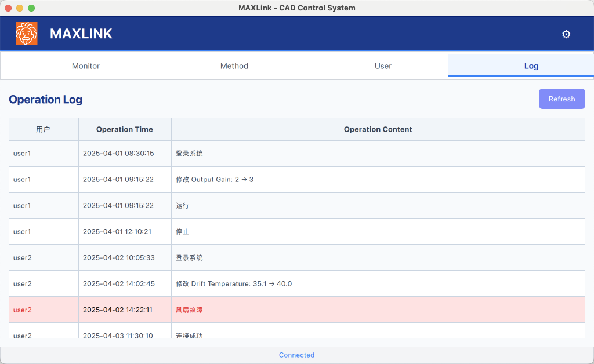Select the Log tab
Viewport: 594px width, 364px height.
click(531, 66)
